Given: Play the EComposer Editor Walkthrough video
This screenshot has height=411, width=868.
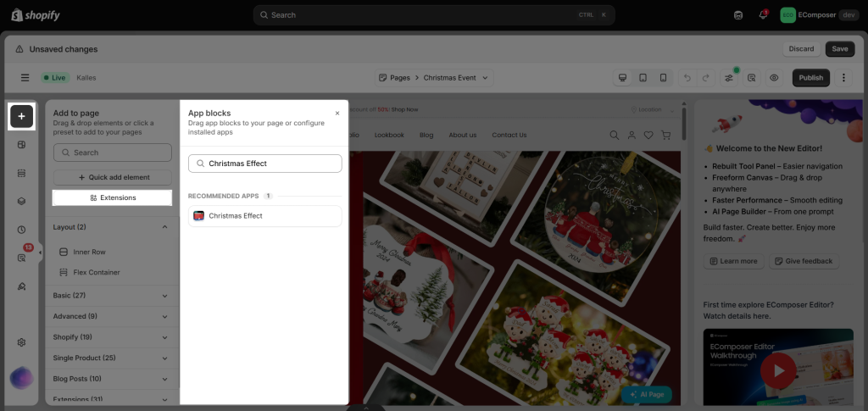Looking at the screenshot, I should pyautogui.click(x=778, y=370).
